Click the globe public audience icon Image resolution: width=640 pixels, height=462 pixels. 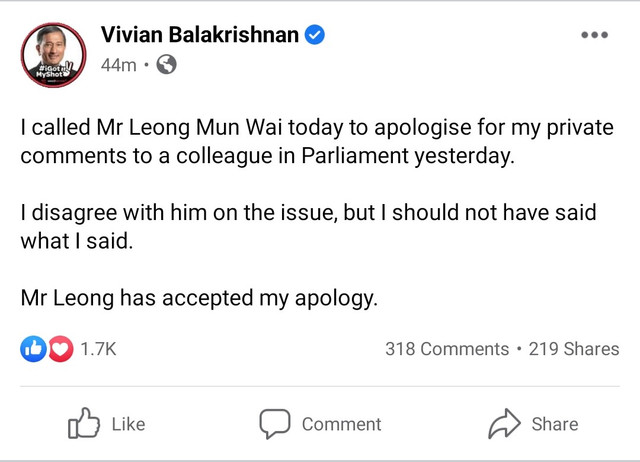click(167, 65)
